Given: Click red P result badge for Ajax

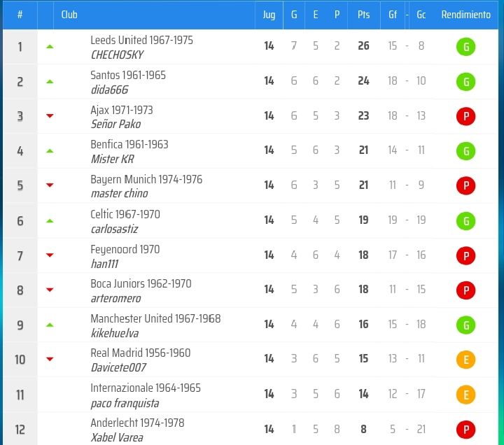Looking at the screenshot, I should coord(465,116).
